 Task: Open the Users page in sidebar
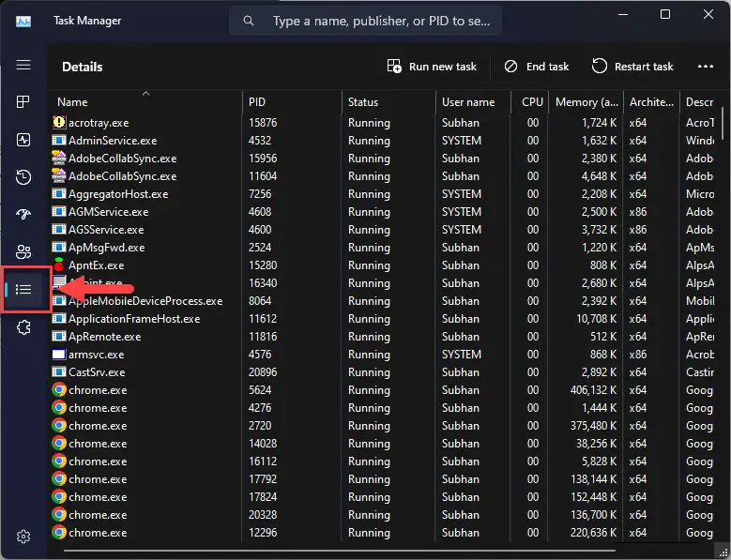[23, 252]
